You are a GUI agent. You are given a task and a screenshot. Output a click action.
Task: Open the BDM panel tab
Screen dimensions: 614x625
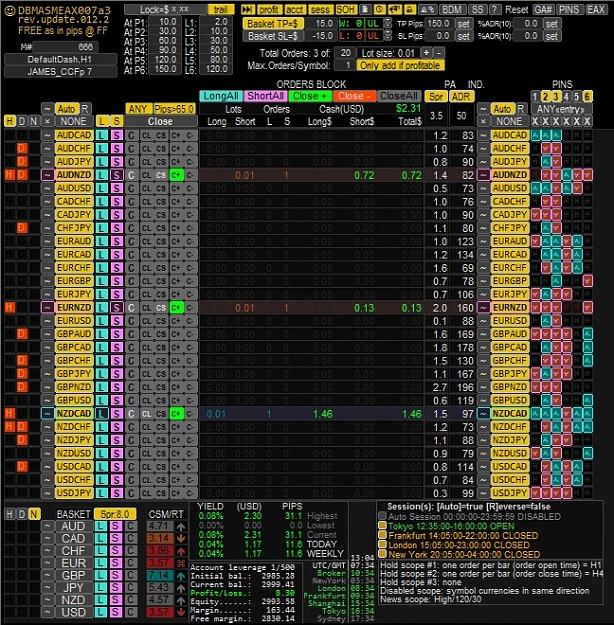click(x=453, y=9)
